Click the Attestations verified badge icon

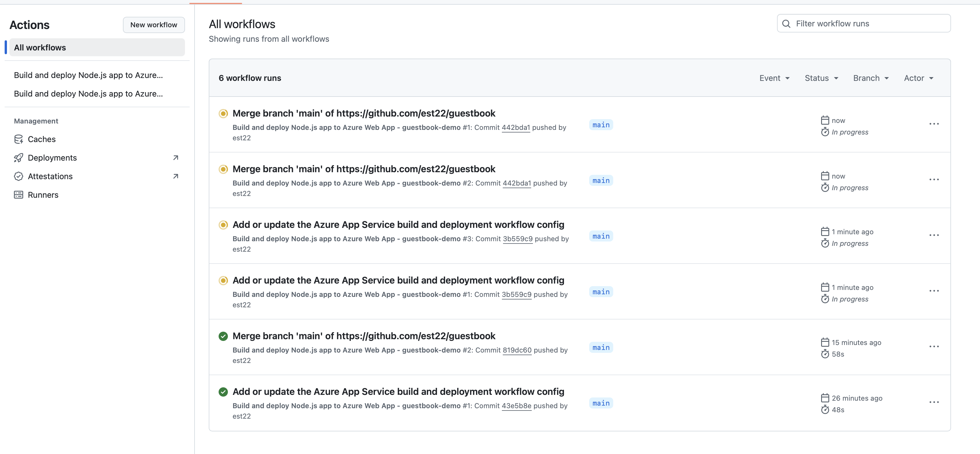click(x=18, y=176)
